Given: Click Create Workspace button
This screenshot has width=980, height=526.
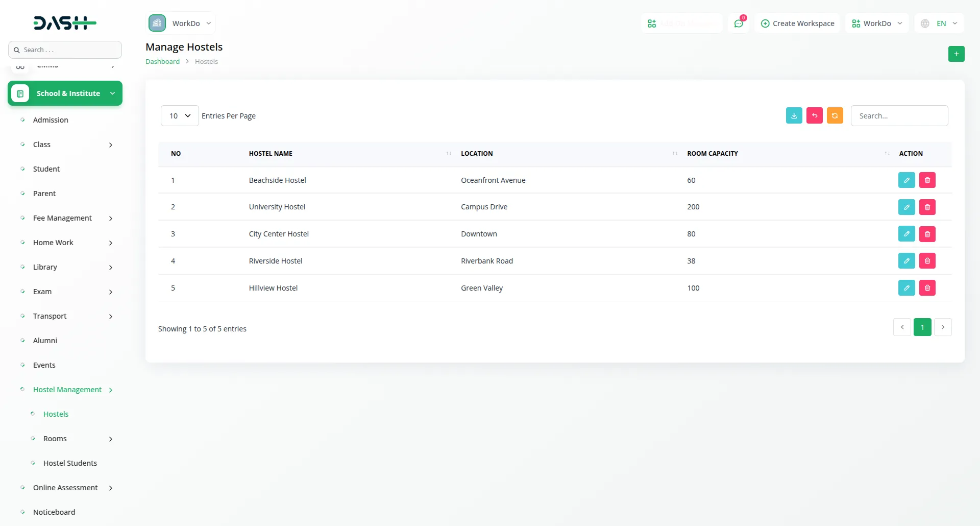Looking at the screenshot, I should [x=797, y=23].
